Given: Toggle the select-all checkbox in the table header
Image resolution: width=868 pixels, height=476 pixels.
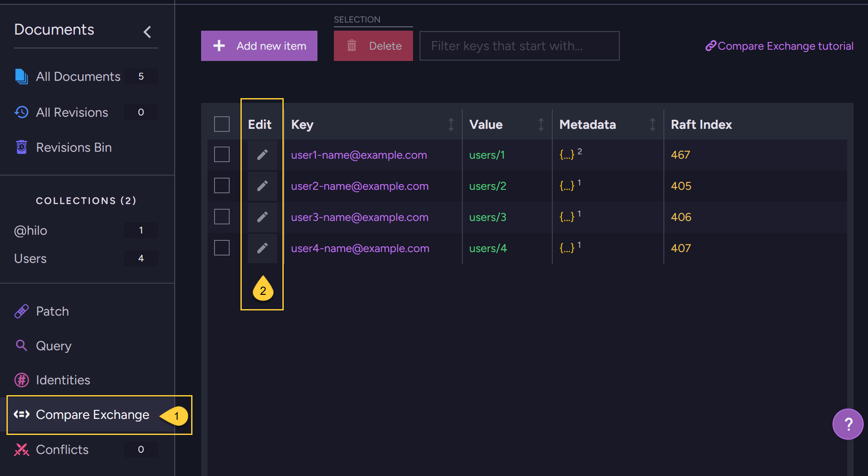Looking at the screenshot, I should pyautogui.click(x=222, y=125).
